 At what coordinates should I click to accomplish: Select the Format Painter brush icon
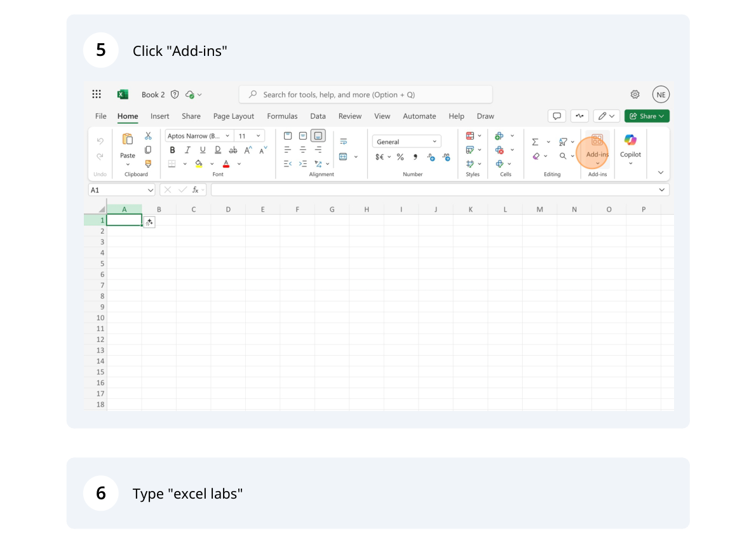point(148,163)
